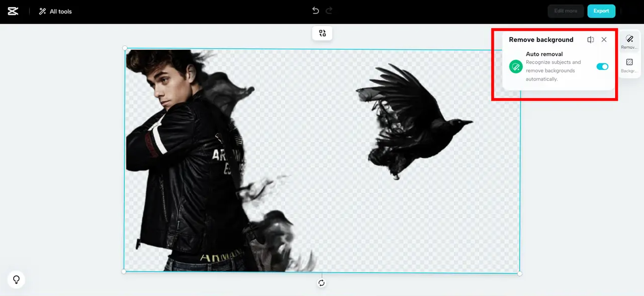Image resolution: width=644 pixels, height=296 pixels.
Task: Click the bottom-right corner resize handle
Action: [520, 273]
